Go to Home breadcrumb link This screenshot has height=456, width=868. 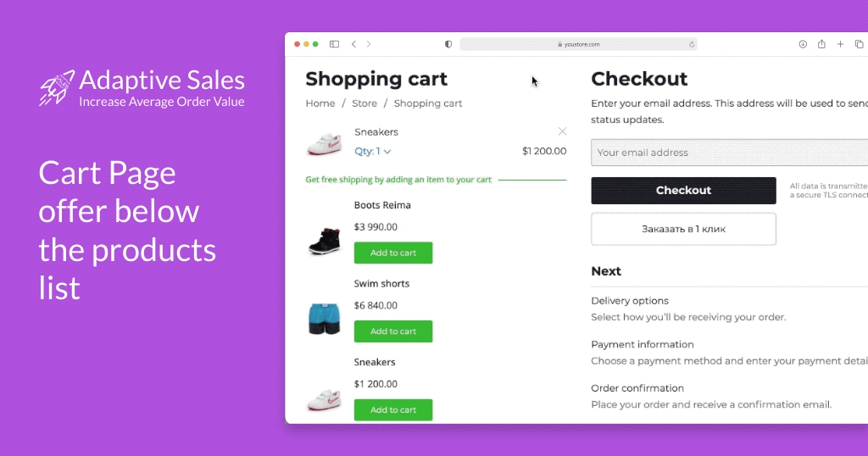click(x=320, y=103)
